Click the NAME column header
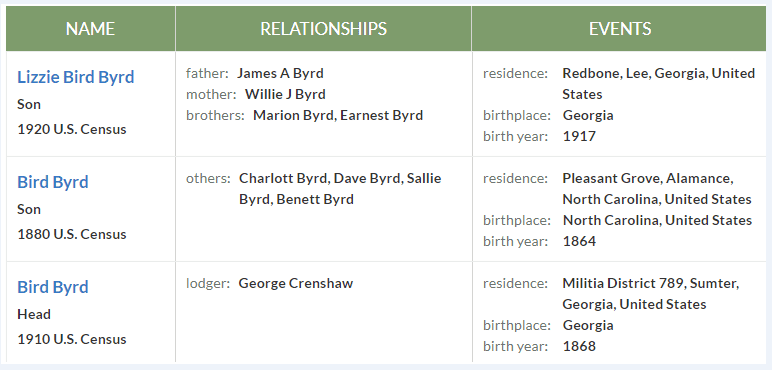772x370 pixels. (91, 29)
